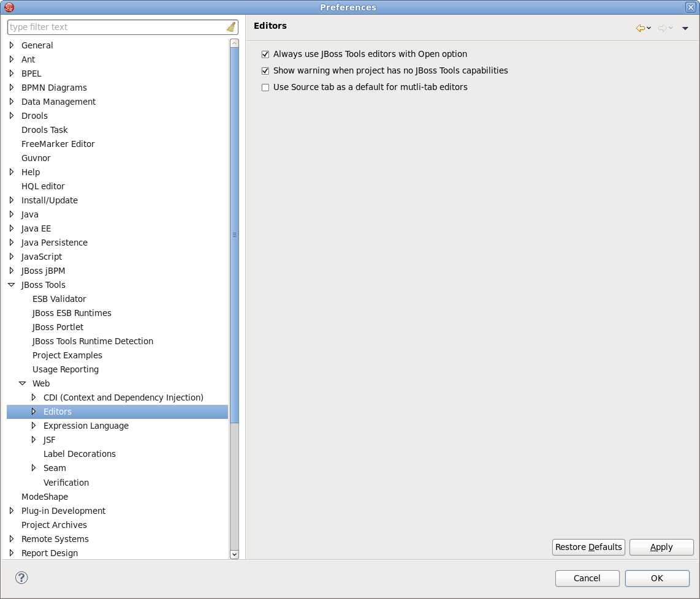Expand the Seam preferences node

[x=34, y=468]
